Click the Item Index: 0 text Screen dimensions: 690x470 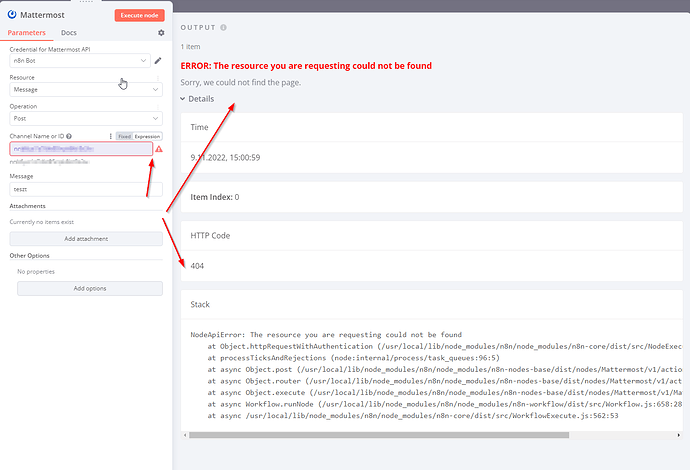[215, 197]
